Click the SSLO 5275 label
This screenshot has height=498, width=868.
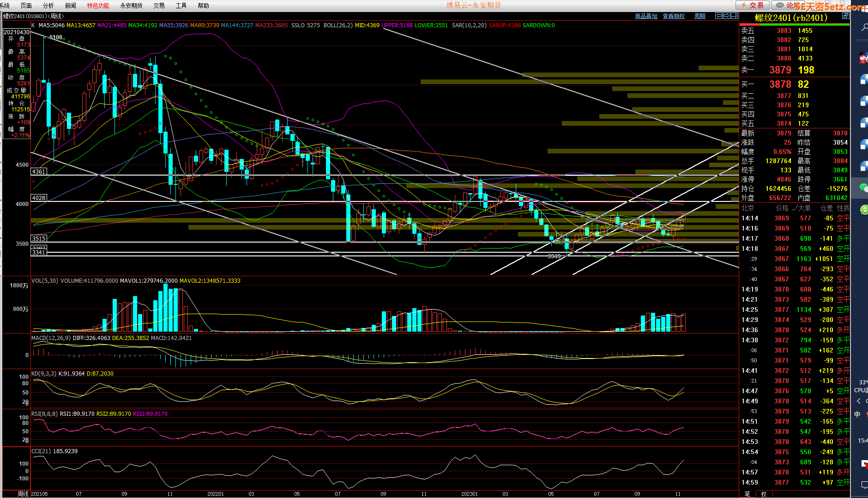305,25
